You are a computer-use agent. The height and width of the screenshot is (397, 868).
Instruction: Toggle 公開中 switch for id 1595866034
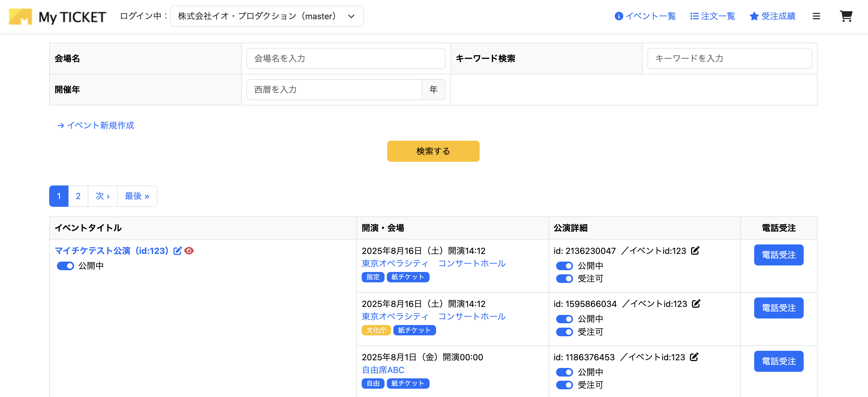[564, 319]
